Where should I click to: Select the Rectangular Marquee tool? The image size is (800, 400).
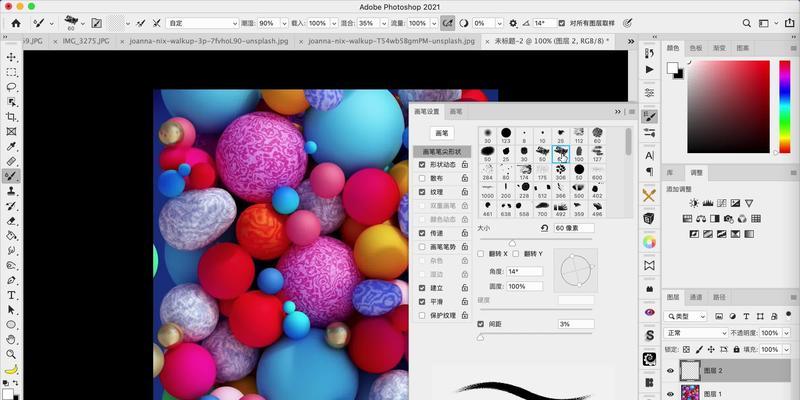coord(11,72)
